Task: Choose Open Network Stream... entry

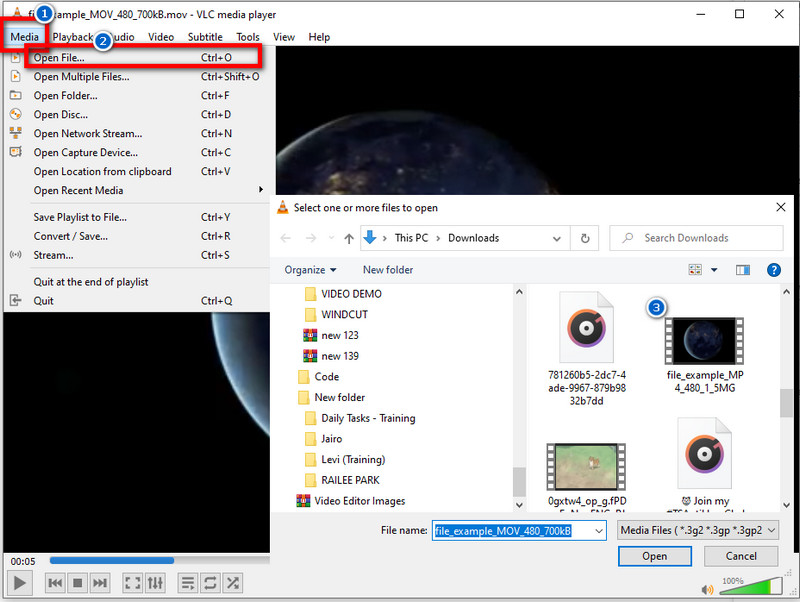Action: click(x=137, y=133)
